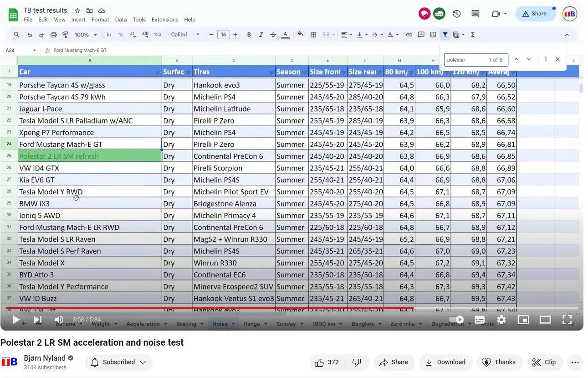Toggle strikethrough formatting
This screenshot has height=378, width=588.
click(273, 35)
